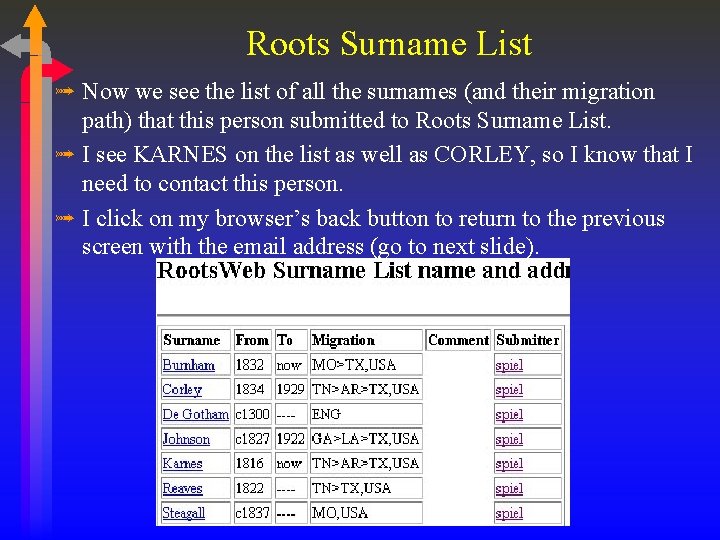Click the Migration column header
This screenshot has width=720, height=540.
tap(366, 340)
